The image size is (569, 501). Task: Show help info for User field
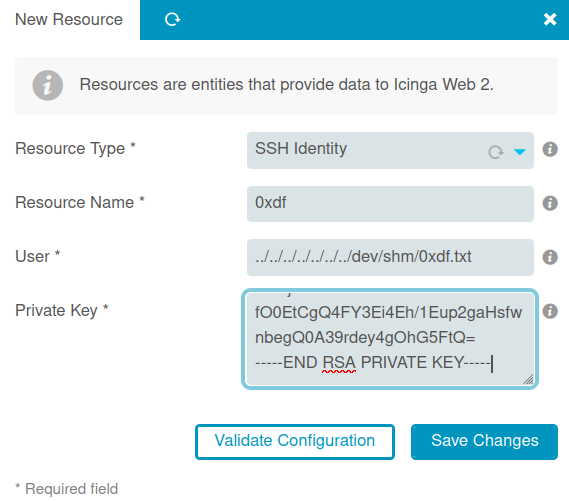(550, 257)
